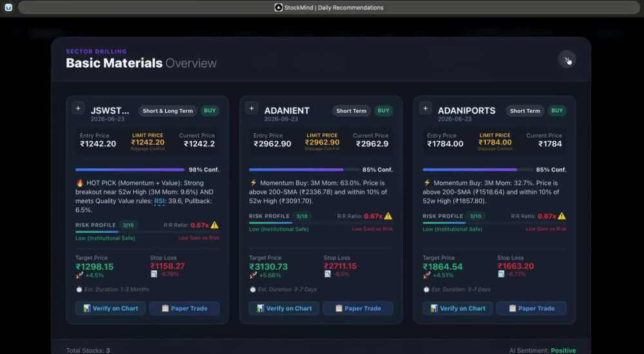The width and height of the screenshot is (644, 354).
Task: Click the stopwatch icon beside ADANIPORTS duration
Action: point(426,290)
